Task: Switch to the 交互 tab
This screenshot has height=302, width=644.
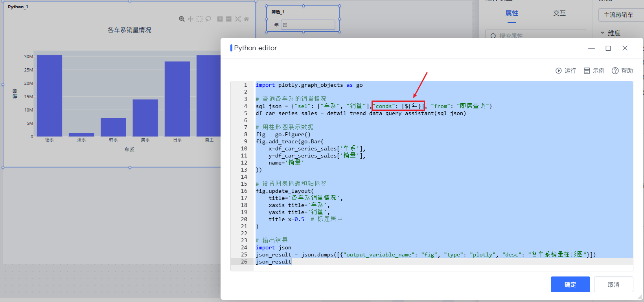Action: point(559,13)
